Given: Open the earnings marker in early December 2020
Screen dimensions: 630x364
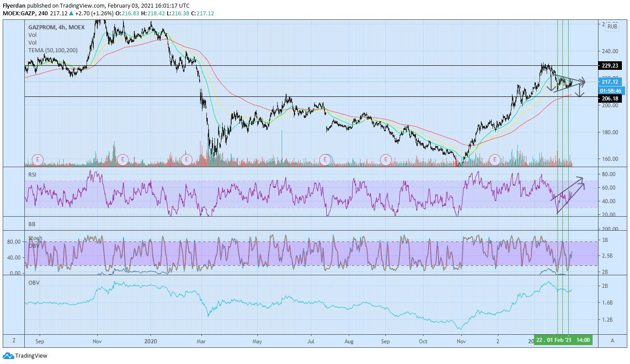Looking at the screenshot, I should click(495, 159).
